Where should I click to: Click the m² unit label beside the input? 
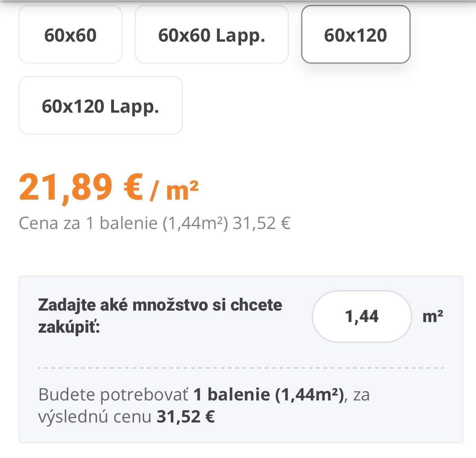pos(433,316)
